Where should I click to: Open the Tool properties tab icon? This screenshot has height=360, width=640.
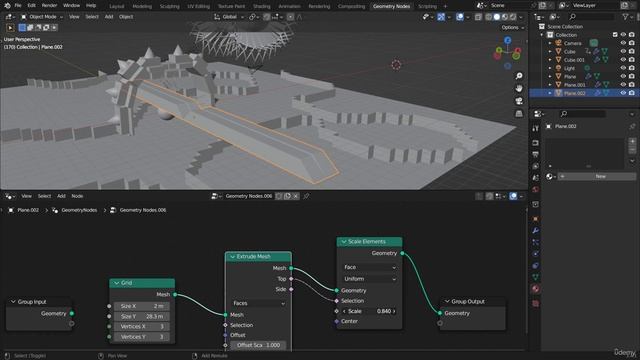(536, 129)
